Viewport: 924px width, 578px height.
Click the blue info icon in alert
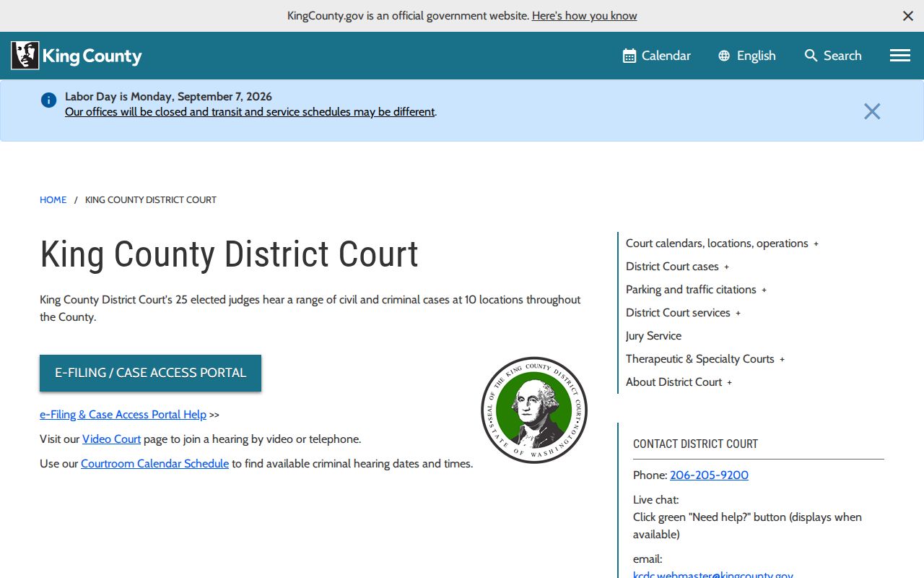48,100
